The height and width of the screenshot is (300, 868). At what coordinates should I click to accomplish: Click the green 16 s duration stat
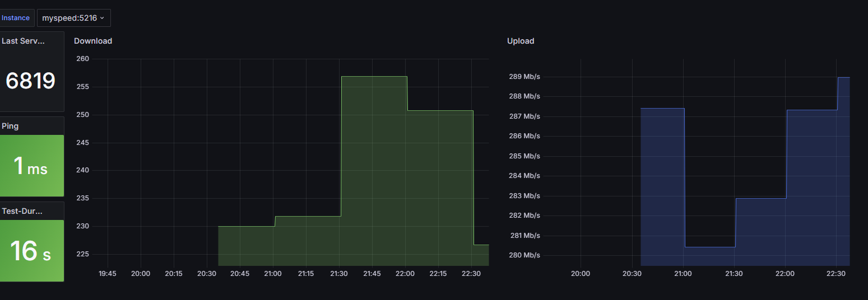31,251
